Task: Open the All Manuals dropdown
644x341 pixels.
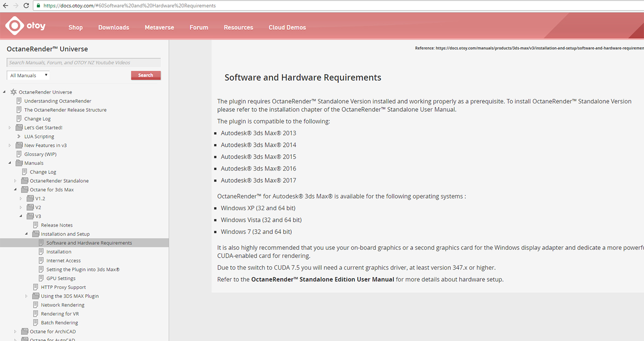Action: (x=29, y=75)
